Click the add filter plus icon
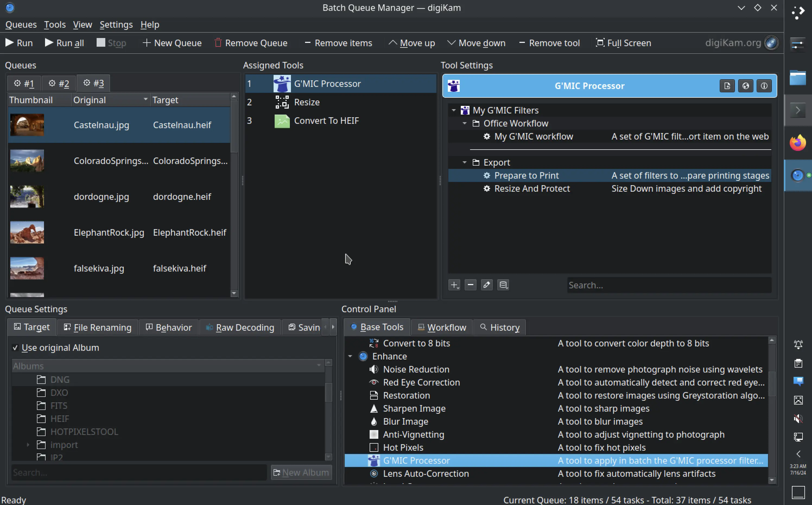The width and height of the screenshot is (812, 505). tap(454, 285)
